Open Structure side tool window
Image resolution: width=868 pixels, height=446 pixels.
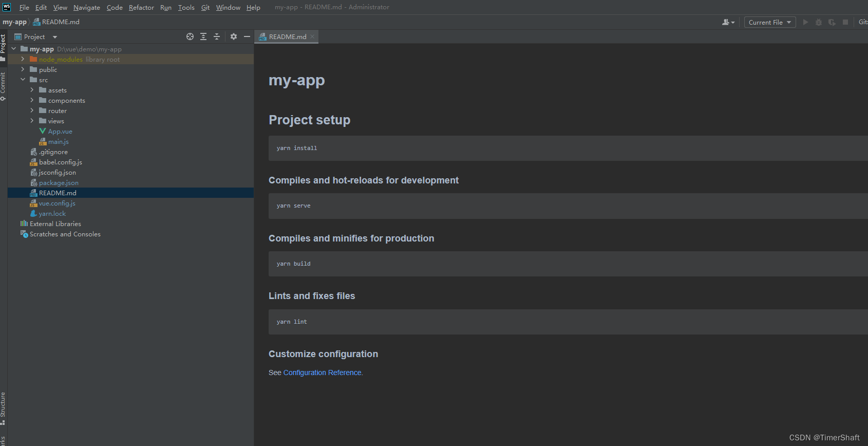(x=3, y=408)
